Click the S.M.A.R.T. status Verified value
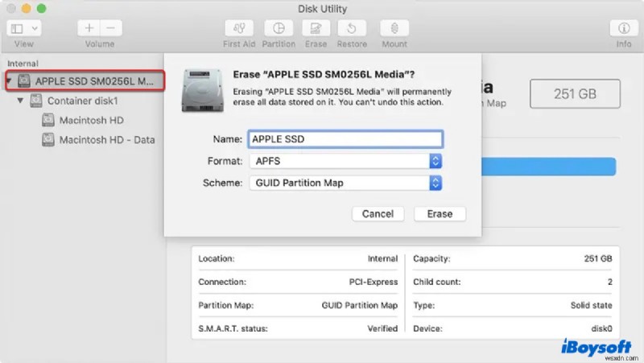The height and width of the screenshot is (363, 644). [x=382, y=328]
